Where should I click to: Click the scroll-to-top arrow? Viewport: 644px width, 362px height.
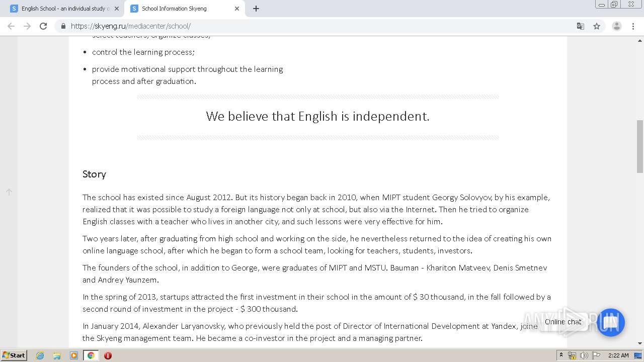(x=9, y=192)
